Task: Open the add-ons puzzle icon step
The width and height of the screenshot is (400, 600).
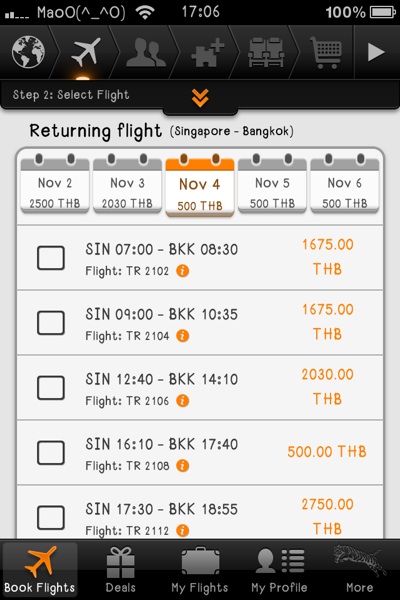Action: coord(207,52)
